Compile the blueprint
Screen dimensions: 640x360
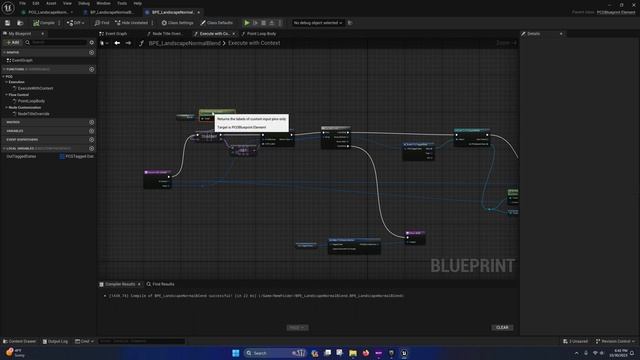44,23
